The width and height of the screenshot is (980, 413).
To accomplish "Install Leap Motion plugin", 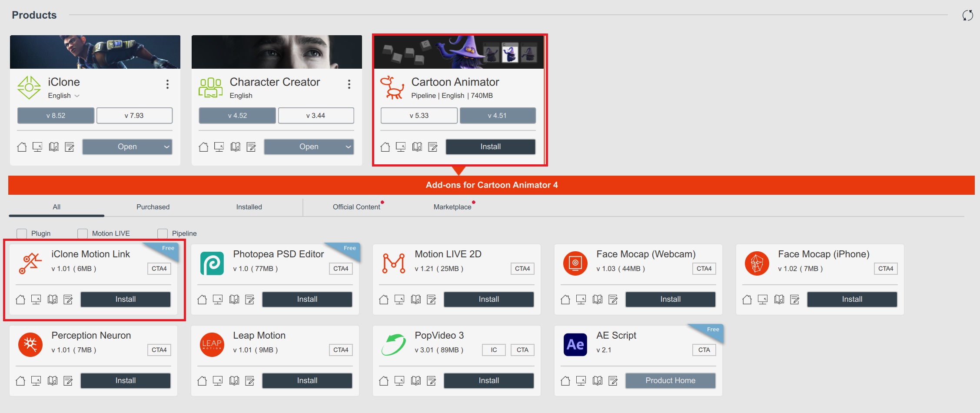I will click(307, 381).
